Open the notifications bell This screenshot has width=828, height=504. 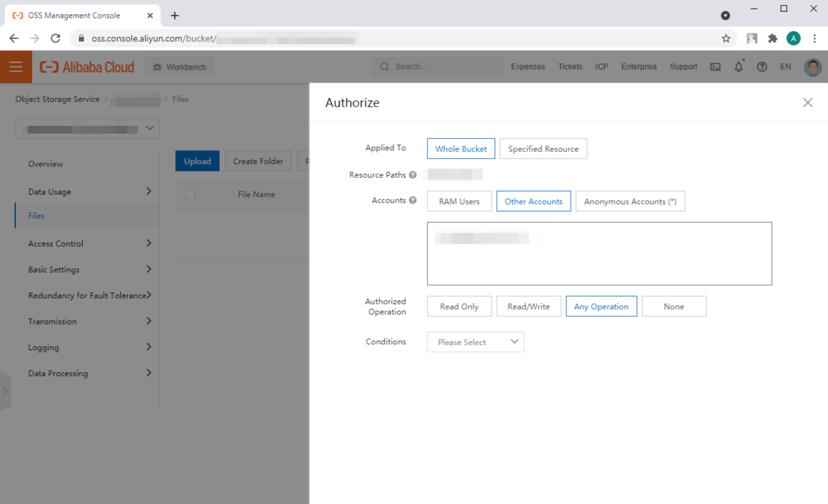(x=738, y=67)
